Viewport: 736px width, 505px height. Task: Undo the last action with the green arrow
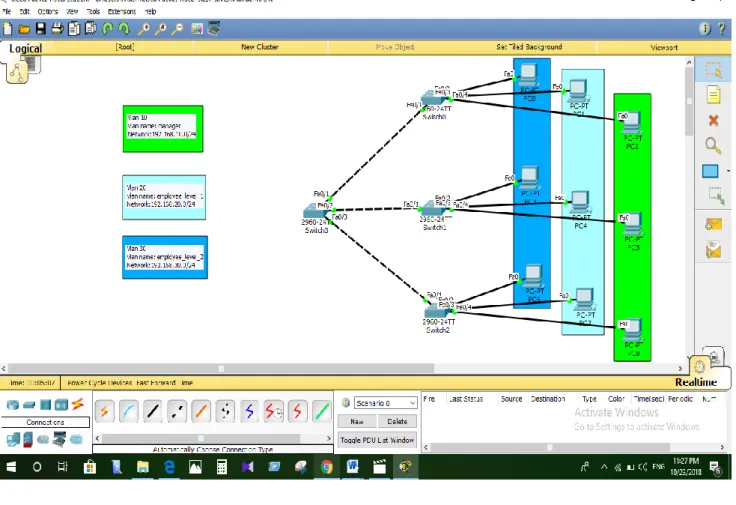[107, 29]
